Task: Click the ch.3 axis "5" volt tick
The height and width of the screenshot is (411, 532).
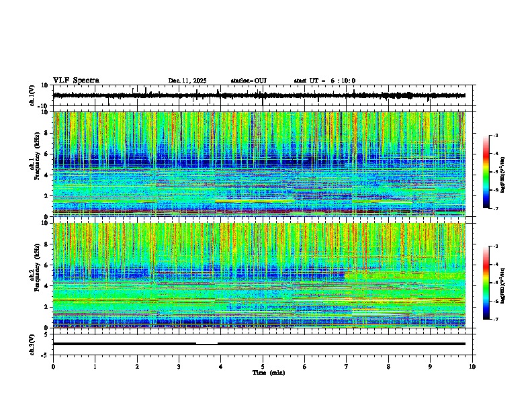Action: [x=46, y=334]
